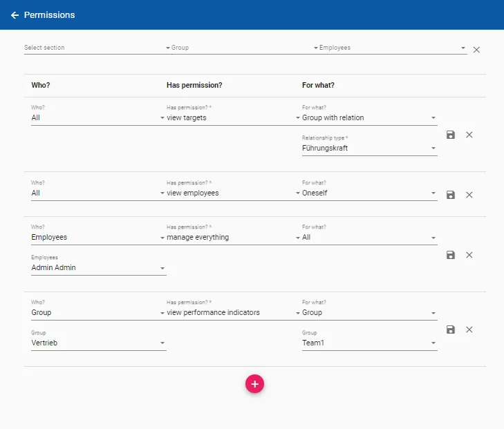Change the 'view employees' permission dropdown
Viewport: 504px width, 429px height.
point(234,190)
